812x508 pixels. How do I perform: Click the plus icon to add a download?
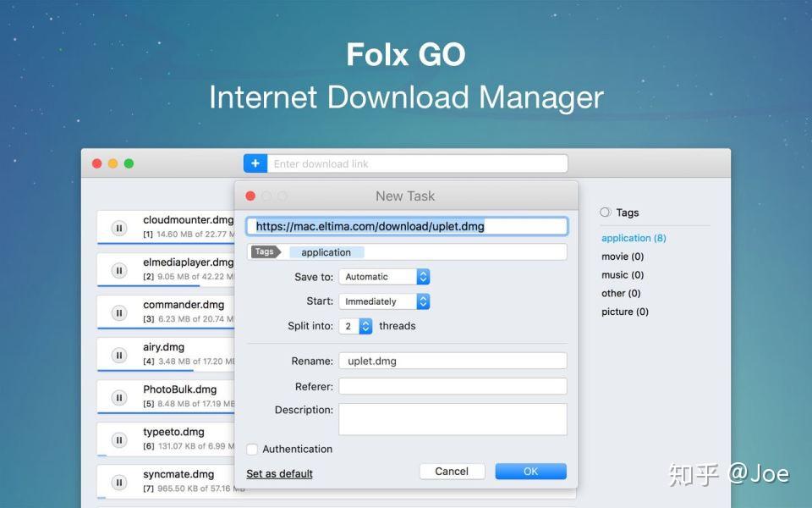click(x=255, y=163)
